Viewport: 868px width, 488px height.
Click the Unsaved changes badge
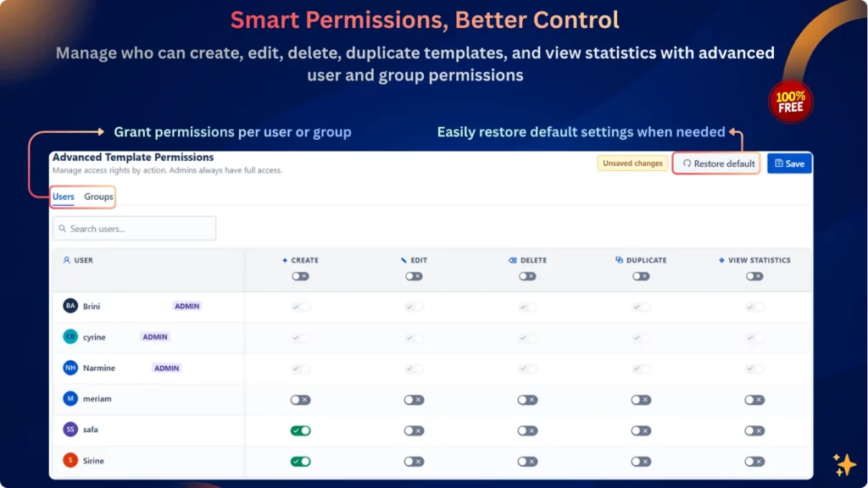pos(632,164)
